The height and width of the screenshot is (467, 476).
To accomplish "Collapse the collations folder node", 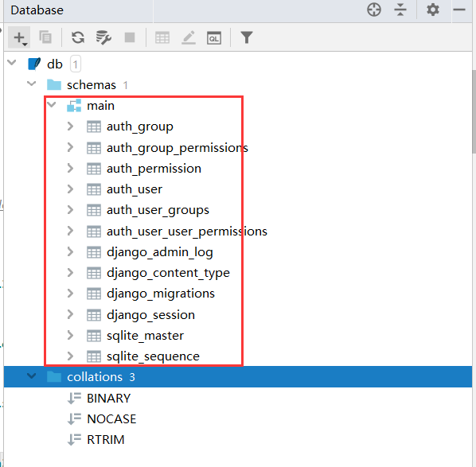I will [x=32, y=376].
